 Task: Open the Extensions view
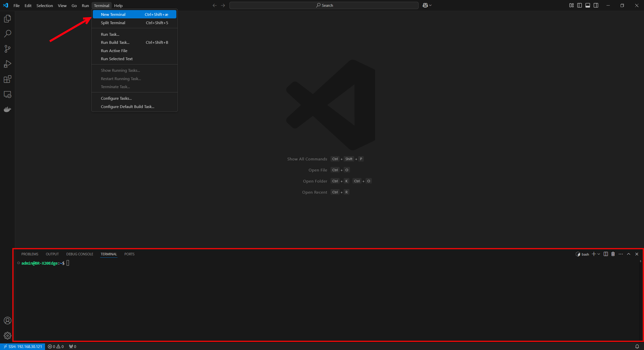pyautogui.click(x=8, y=79)
